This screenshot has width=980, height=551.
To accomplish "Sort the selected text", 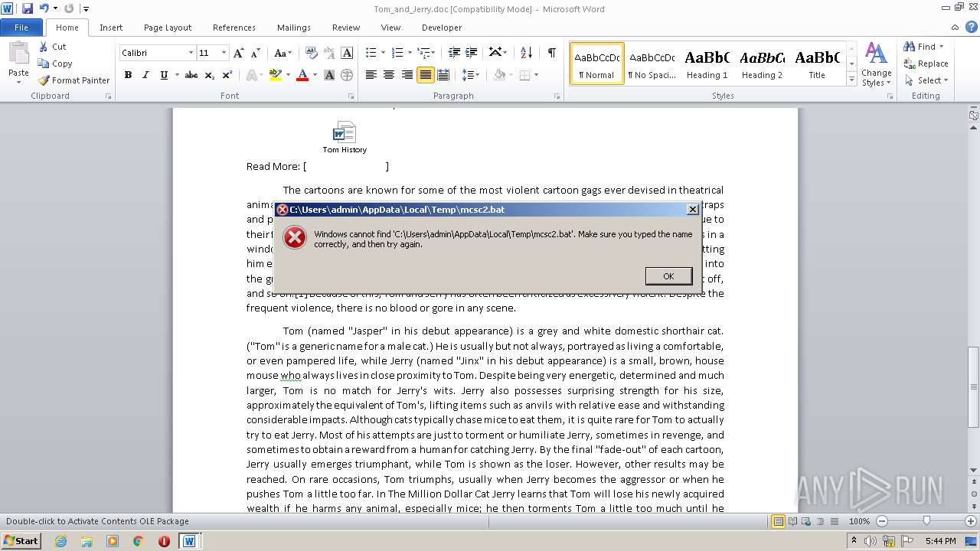I will [526, 52].
